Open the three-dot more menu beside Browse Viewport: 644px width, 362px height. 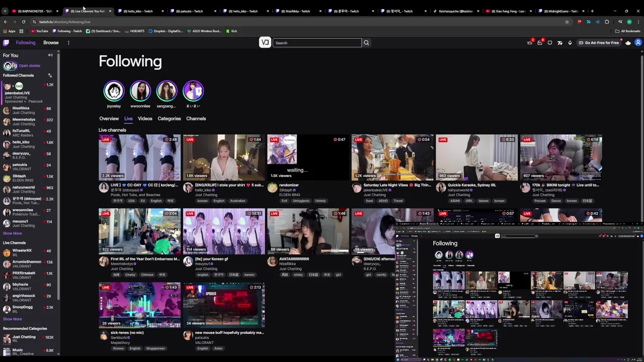pos(68,43)
